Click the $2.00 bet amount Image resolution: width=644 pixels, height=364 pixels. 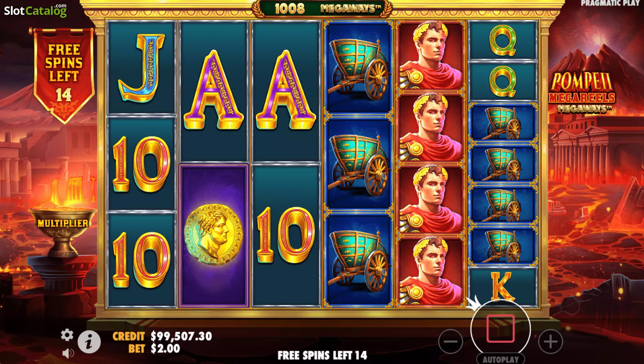point(165,349)
